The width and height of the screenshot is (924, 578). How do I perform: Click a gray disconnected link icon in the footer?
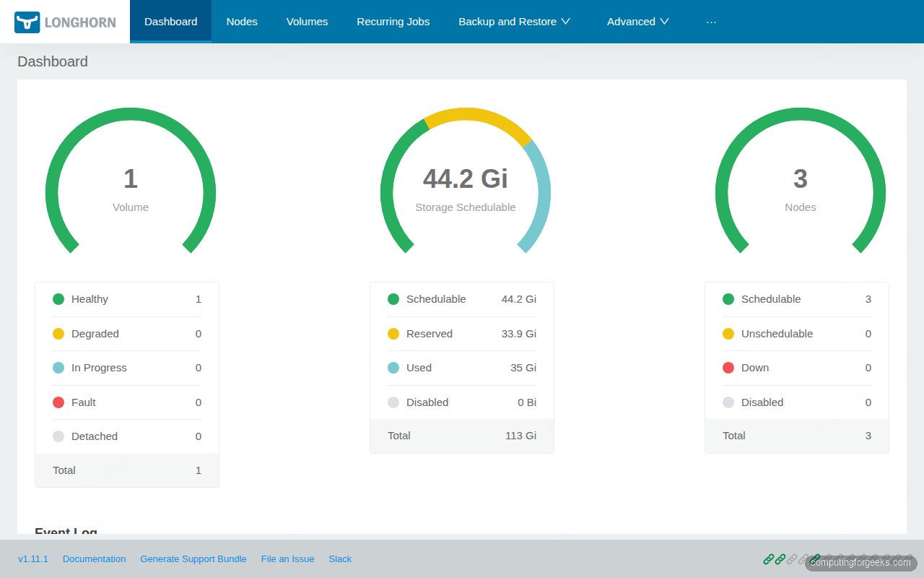click(x=790, y=558)
